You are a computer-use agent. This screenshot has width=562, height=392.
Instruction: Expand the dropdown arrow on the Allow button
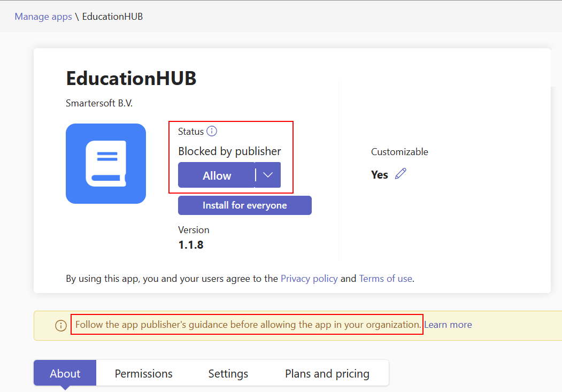[x=268, y=175]
